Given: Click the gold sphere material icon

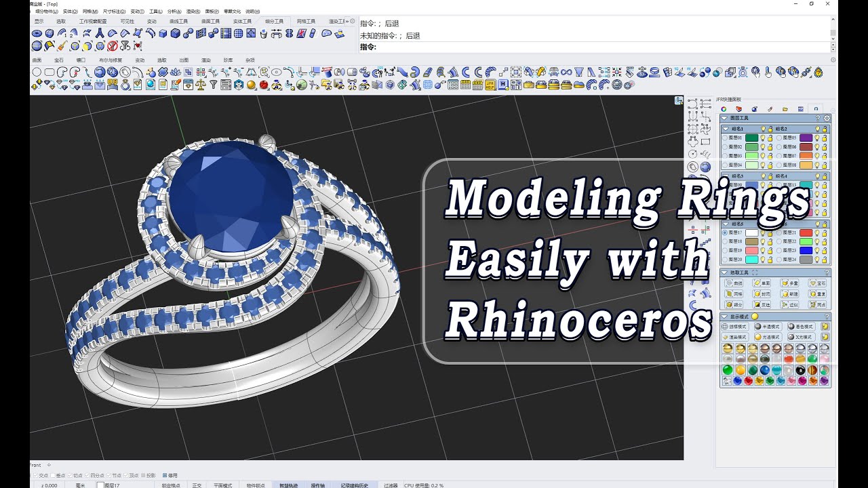Looking at the screenshot, I should (x=251, y=84).
